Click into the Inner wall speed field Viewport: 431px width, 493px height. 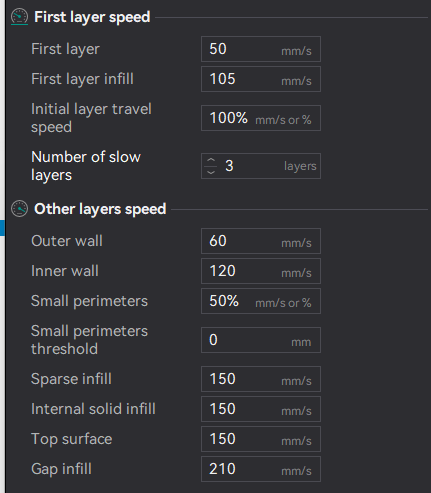tap(261, 271)
